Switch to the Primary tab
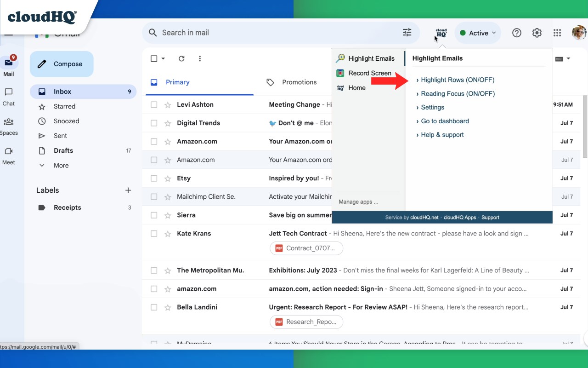 pyautogui.click(x=199, y=82)
